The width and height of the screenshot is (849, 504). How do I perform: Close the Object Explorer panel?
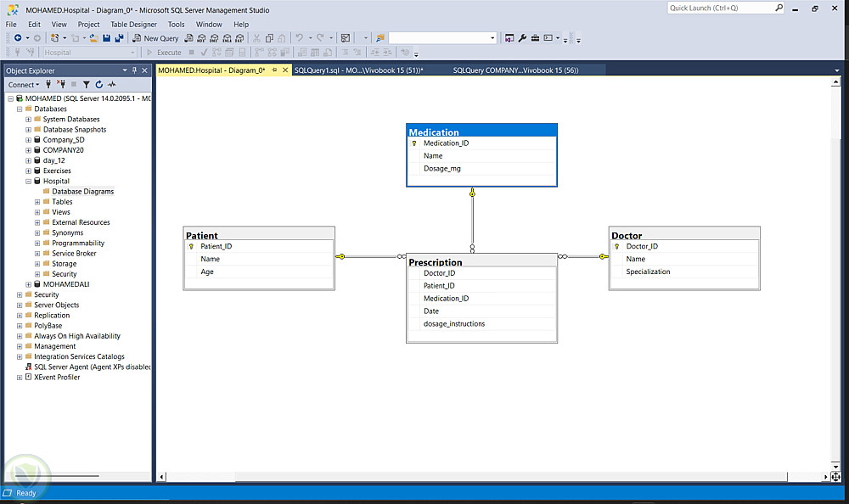(x=144, y=70)
